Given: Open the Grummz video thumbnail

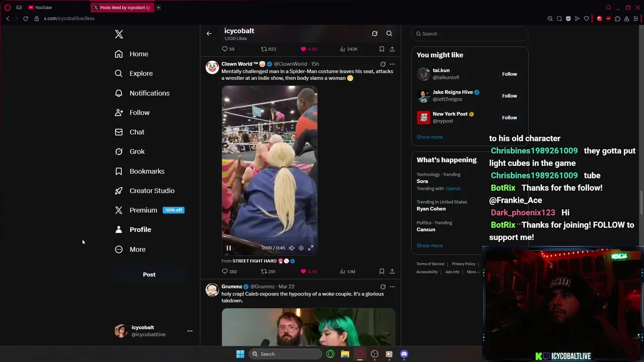Looking at the screenshot, I should 308,327.
